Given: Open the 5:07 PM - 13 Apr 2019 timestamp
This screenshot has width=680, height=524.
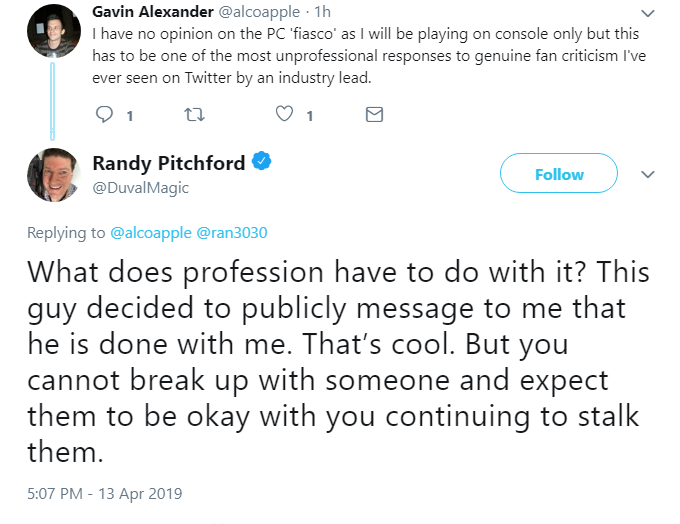Looking at the screenshot, I should tap(105, 494).
